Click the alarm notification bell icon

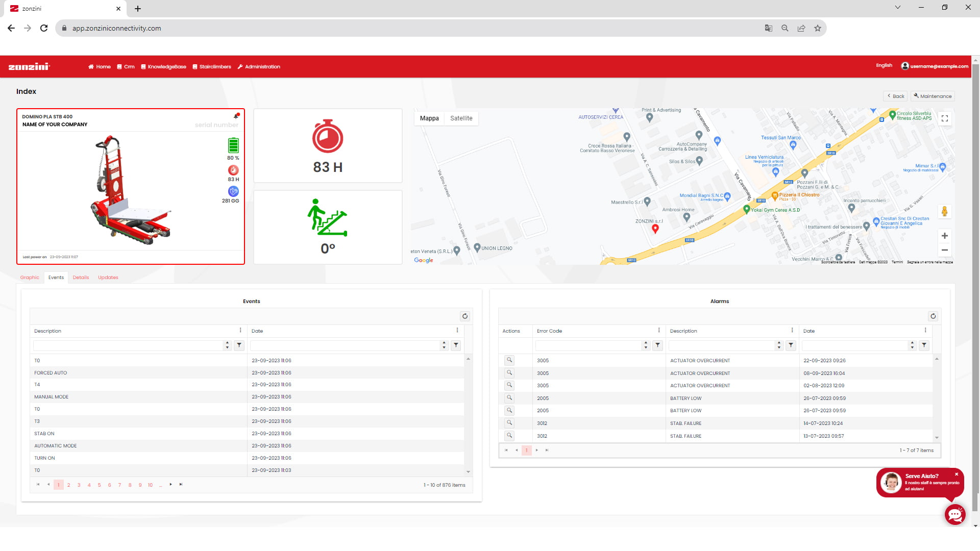[x=236, y=116]
